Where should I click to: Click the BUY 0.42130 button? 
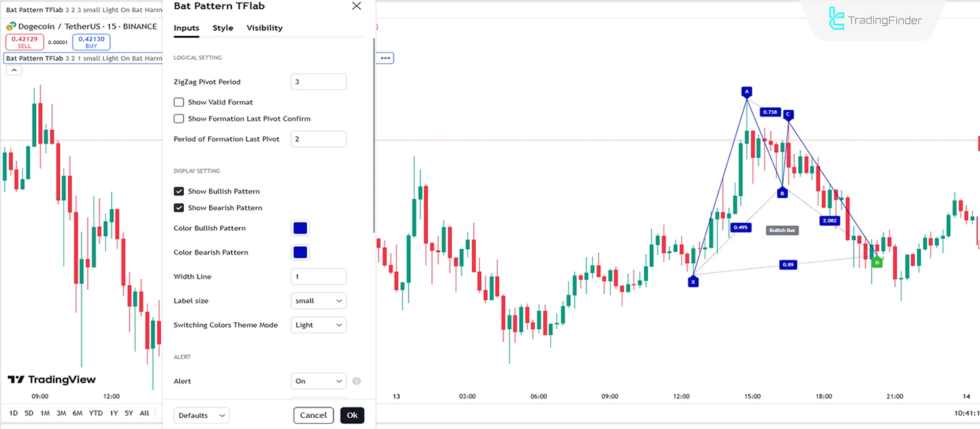click(91, 42)
